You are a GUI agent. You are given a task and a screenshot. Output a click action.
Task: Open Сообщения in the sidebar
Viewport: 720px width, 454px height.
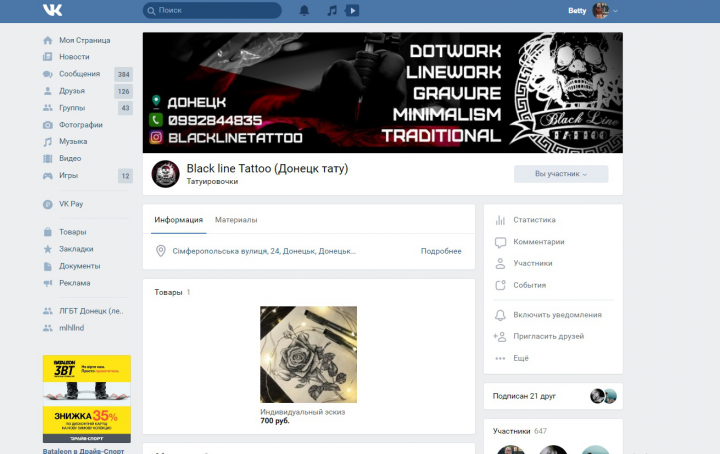(x=79, y=74)
